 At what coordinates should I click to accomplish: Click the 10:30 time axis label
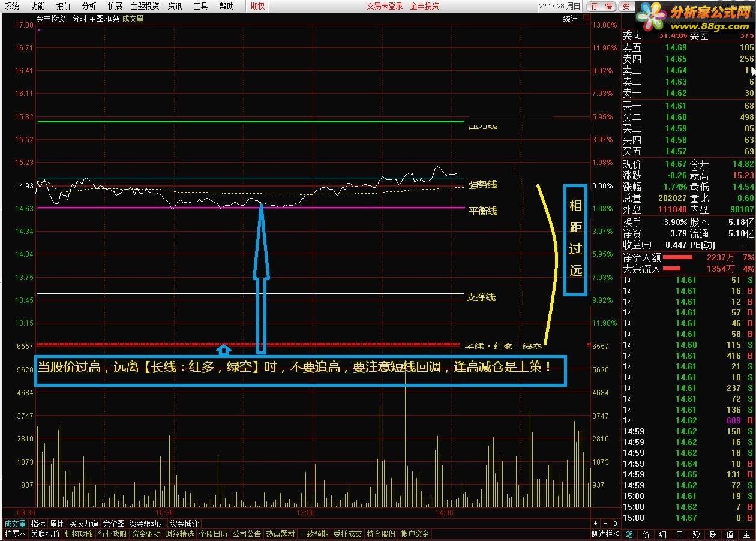click(165, 513)
